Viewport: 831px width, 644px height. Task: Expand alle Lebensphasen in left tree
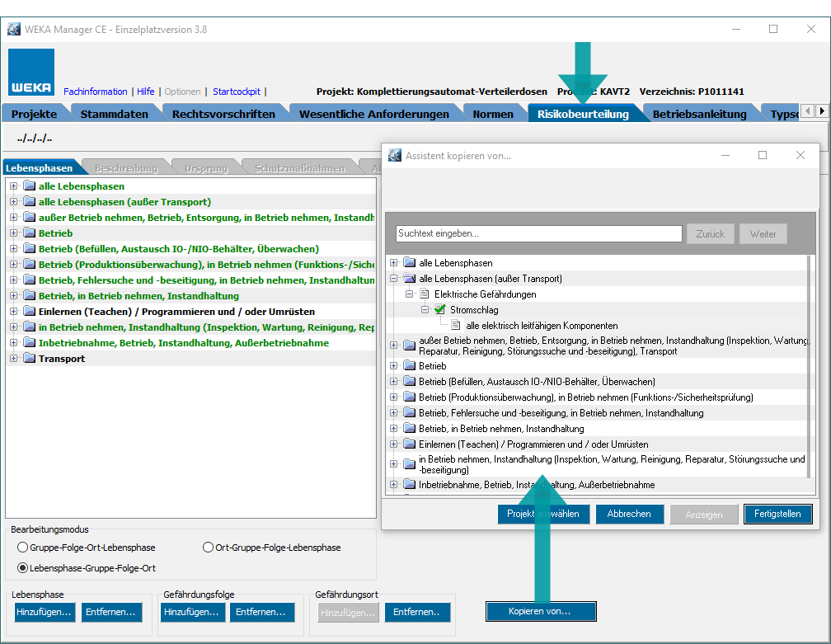tap(13, 186)
